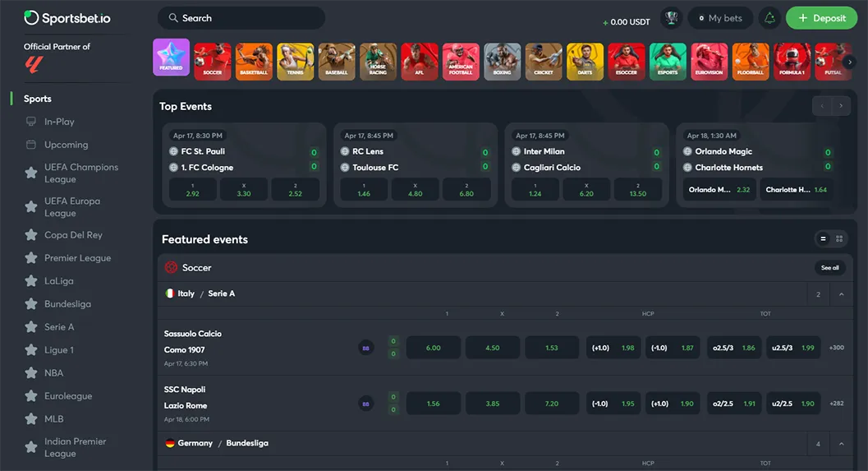868x471 pixels.
Task: Select draw odds 4.80 for RC Lens match
Action: (x=416, y=190)
